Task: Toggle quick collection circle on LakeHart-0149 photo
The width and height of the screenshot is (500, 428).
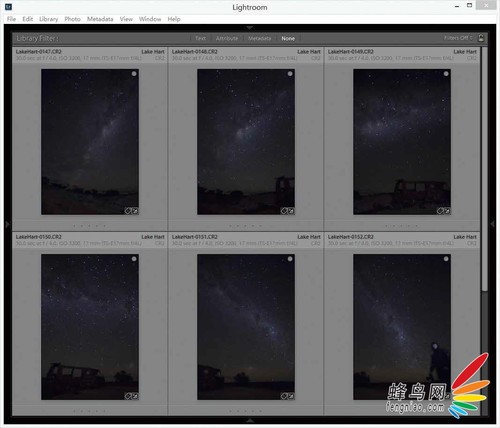Action: (446, 74)
